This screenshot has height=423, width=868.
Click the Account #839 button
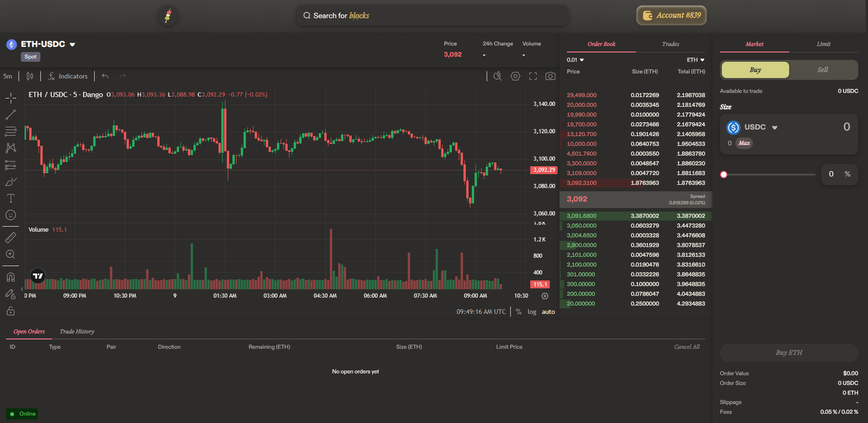click(671, 15)
